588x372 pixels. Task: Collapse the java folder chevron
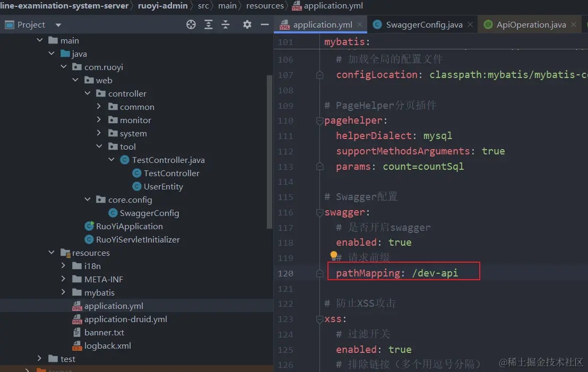pyautogui.click(x=51, y=54)
